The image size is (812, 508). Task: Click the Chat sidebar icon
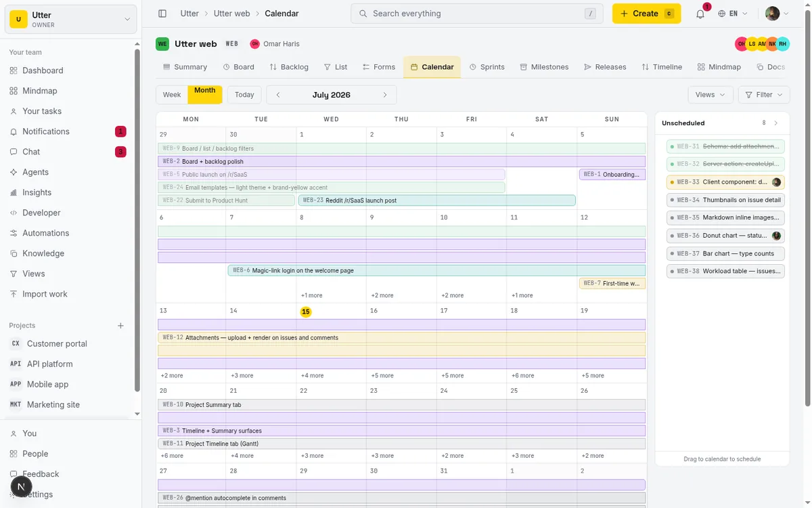pyautogui.click(x=14, y=152)
